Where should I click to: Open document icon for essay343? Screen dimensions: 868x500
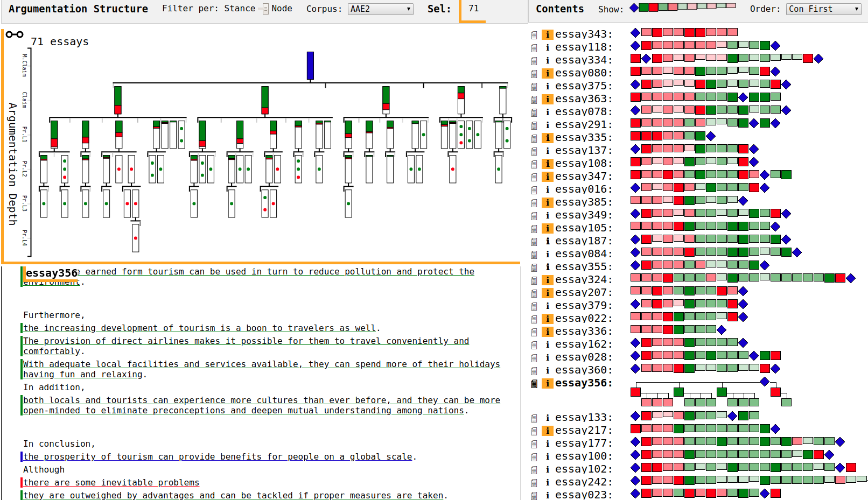(534, 35)
